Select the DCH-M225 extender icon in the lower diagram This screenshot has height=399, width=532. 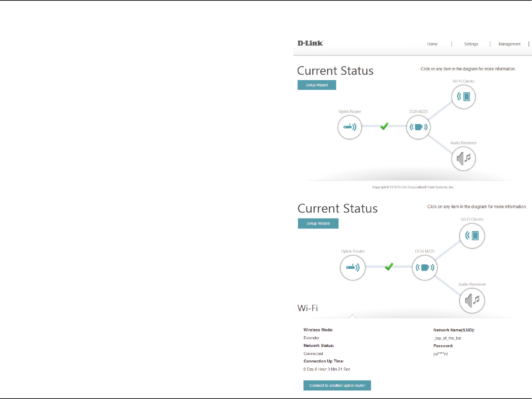pos(425,268)
